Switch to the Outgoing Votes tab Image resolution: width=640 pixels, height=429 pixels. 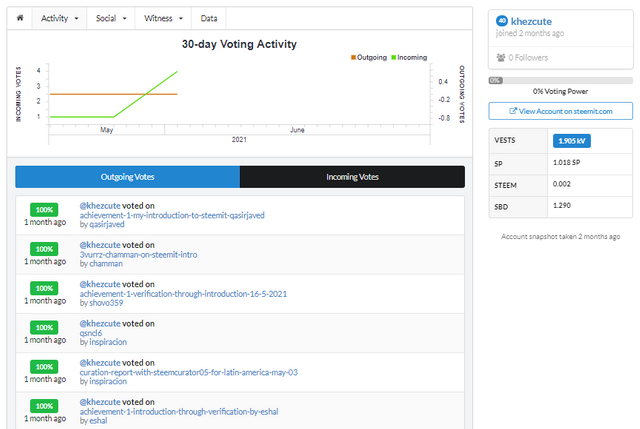[x=128, y=177]
